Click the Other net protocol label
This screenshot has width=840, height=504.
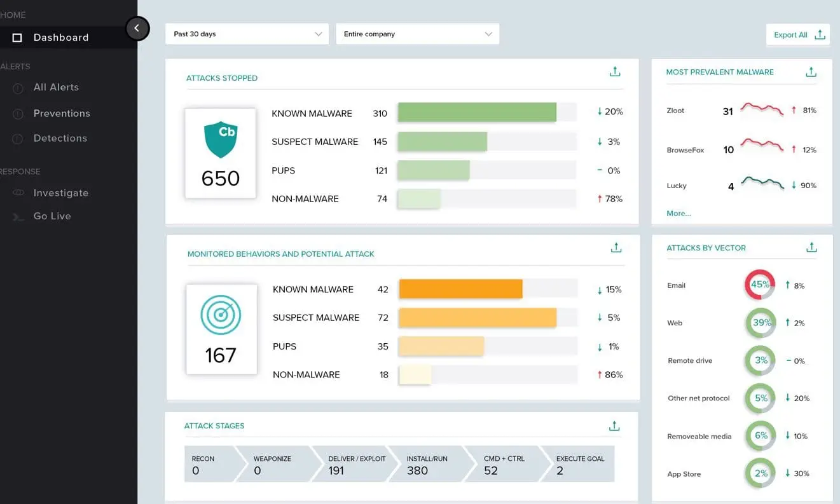(x=699, y=398)
